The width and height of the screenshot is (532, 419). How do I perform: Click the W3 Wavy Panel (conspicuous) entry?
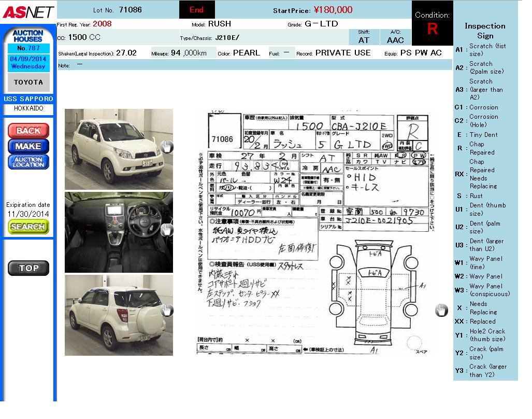pos(482,290)
